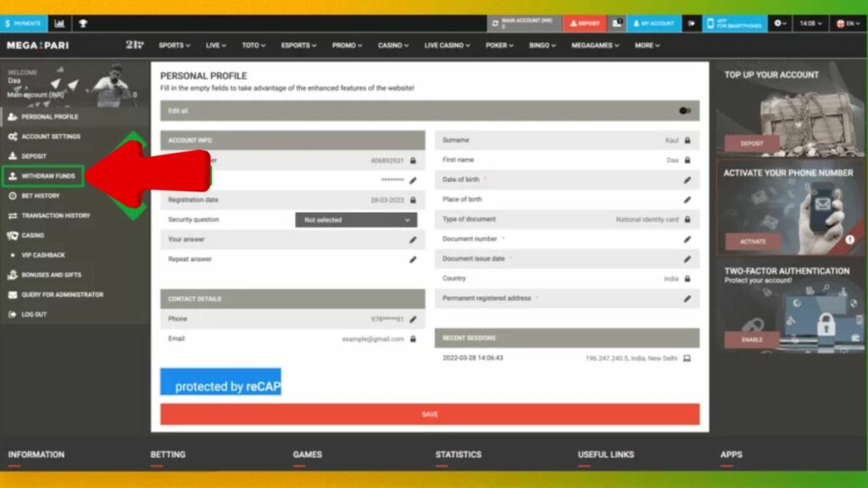The width and height of the screenshot is (868, 488).
Task: Expand the Poker menu
Action: click(499, 46)
